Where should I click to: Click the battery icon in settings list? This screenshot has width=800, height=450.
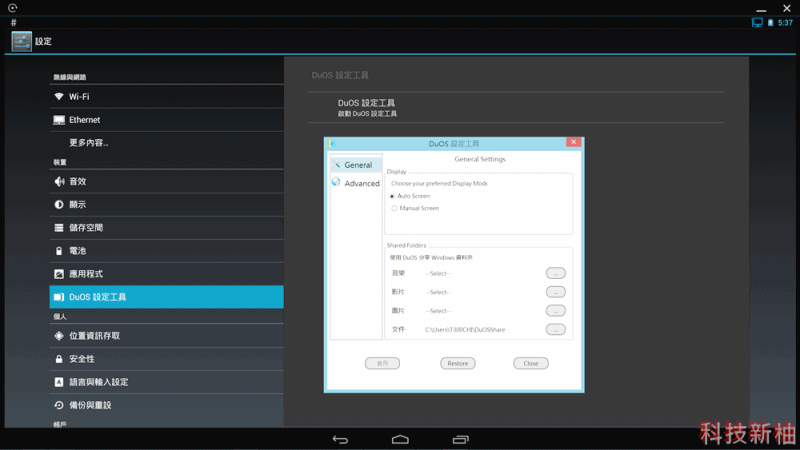[x=59, y=251]
